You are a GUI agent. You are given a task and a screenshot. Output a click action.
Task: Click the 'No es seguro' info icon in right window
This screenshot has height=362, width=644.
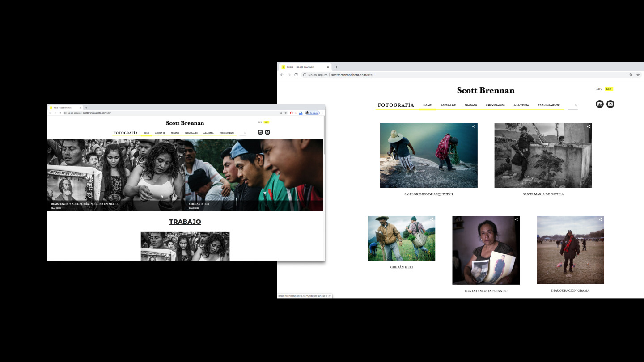point(305,75)
